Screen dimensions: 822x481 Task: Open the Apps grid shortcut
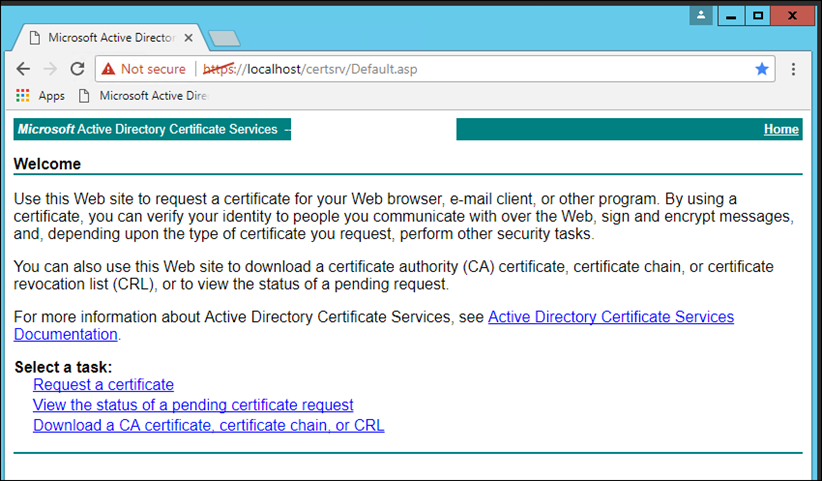tap(40, 96)
